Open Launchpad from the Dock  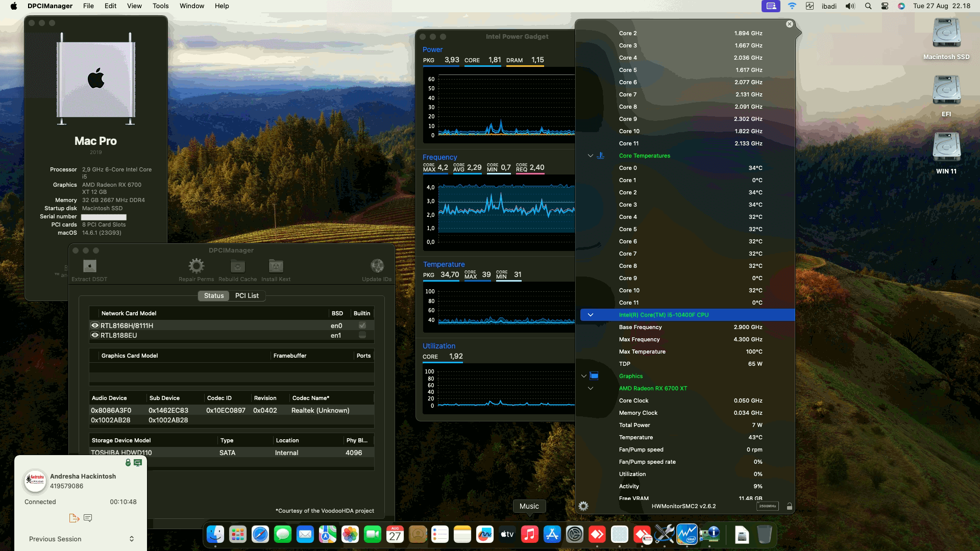coord(238,534)
